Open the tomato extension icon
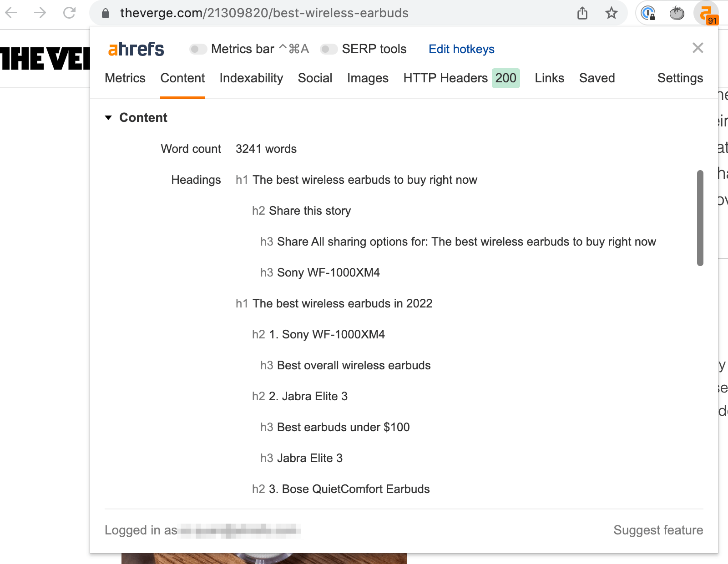728x564 pixels. pyautogui.click(x=677, y=13)
